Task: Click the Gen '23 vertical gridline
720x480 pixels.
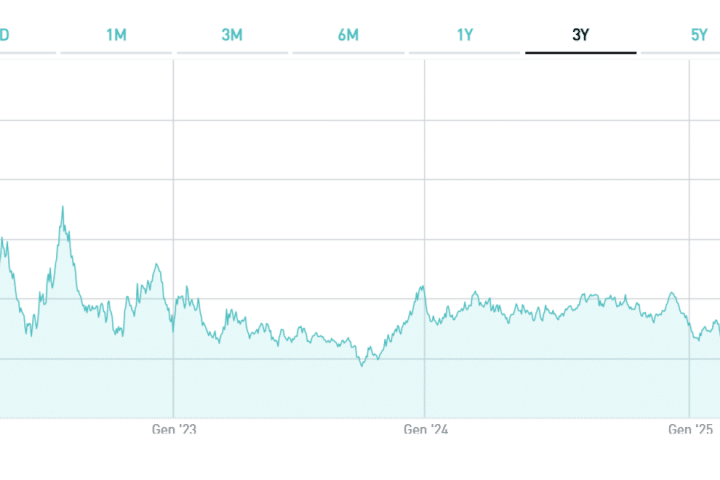Action: coord(174,150)
